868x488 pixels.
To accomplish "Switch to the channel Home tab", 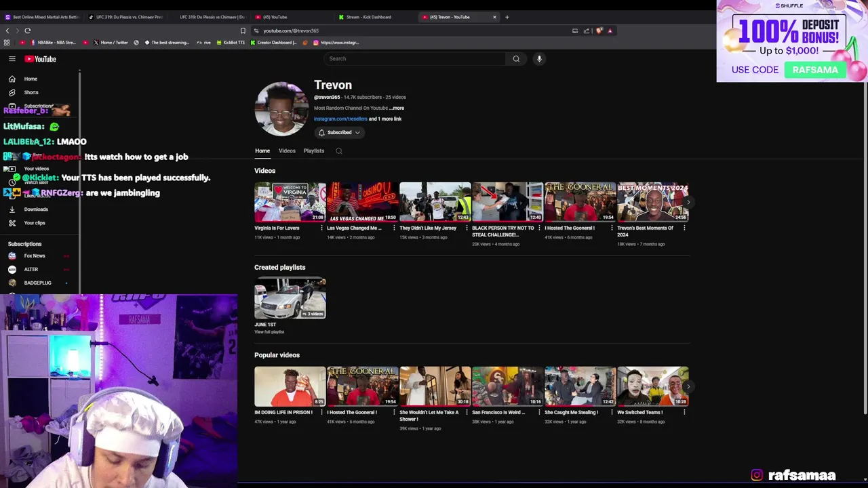I will (x=262, y=151).
